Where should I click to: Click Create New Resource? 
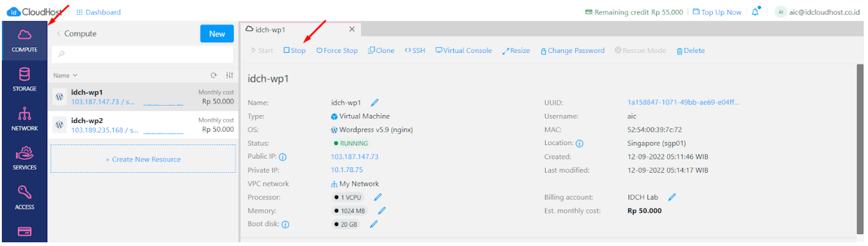pyautogui.click(x=143, y=159)
